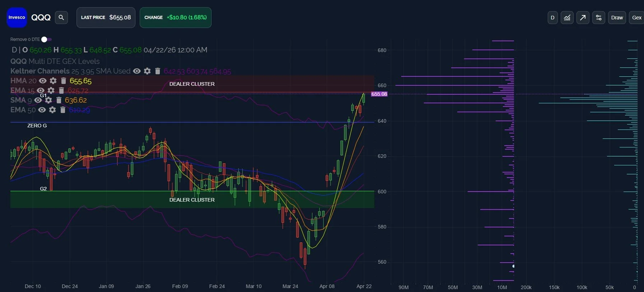
Task: Hide the Keltner Channels indicator
Action: [137, 71]
